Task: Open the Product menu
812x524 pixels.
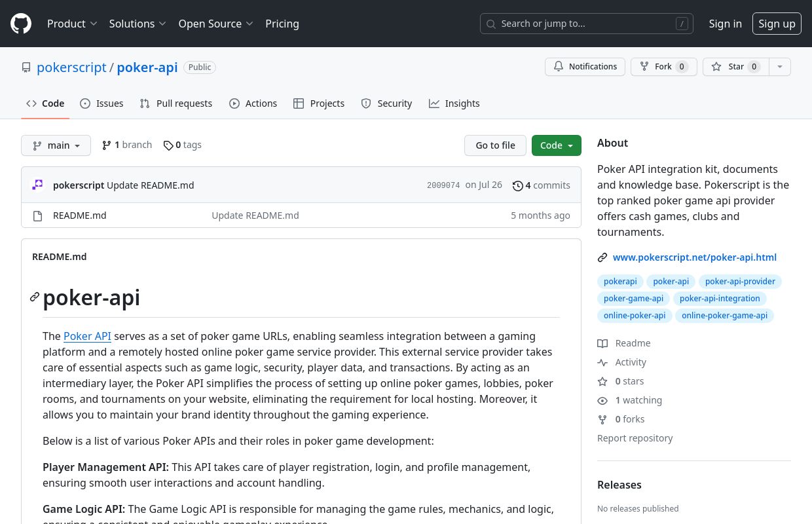Action: point(72,24)
